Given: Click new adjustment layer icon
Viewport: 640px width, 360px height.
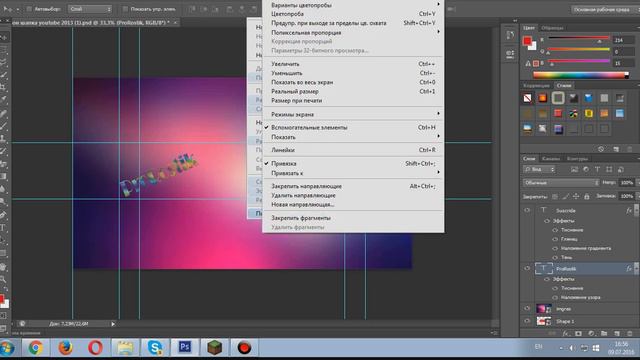Looking at the screenshot, I should (x=591, y=333).
